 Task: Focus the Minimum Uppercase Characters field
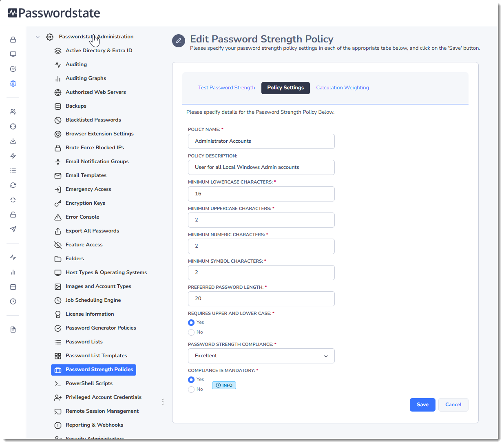click(261, 220)
